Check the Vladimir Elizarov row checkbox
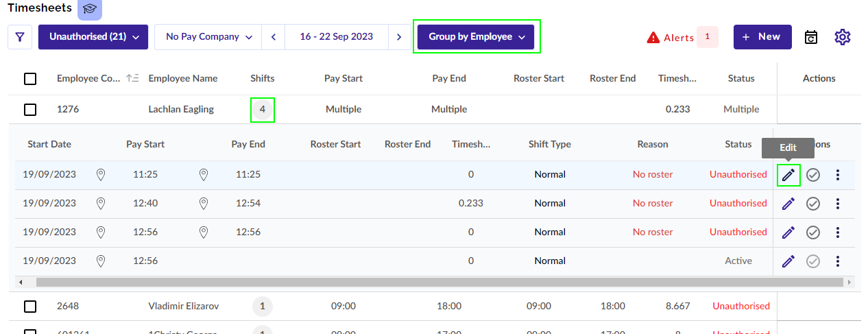This screenshot has height=334, width=868. [30, 307]
